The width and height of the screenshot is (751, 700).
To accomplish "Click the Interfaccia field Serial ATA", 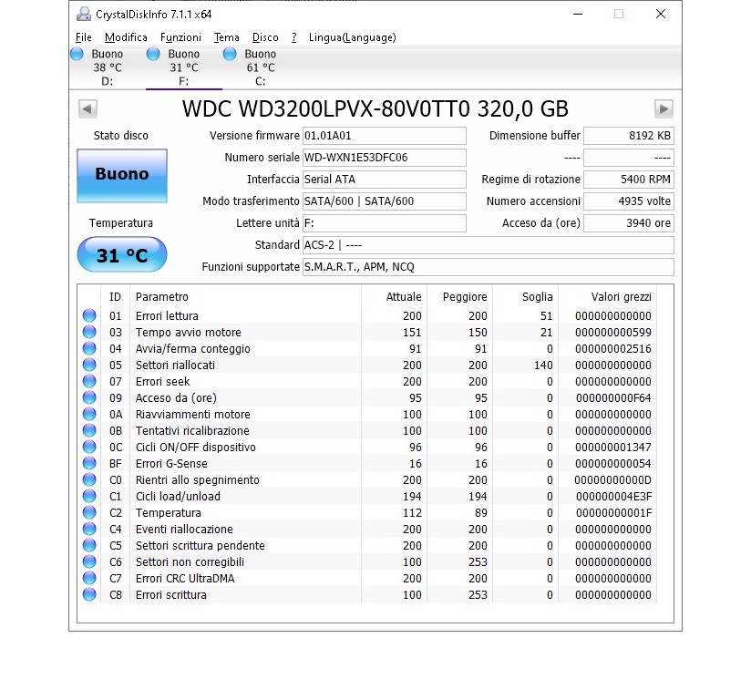I will 385,180.
